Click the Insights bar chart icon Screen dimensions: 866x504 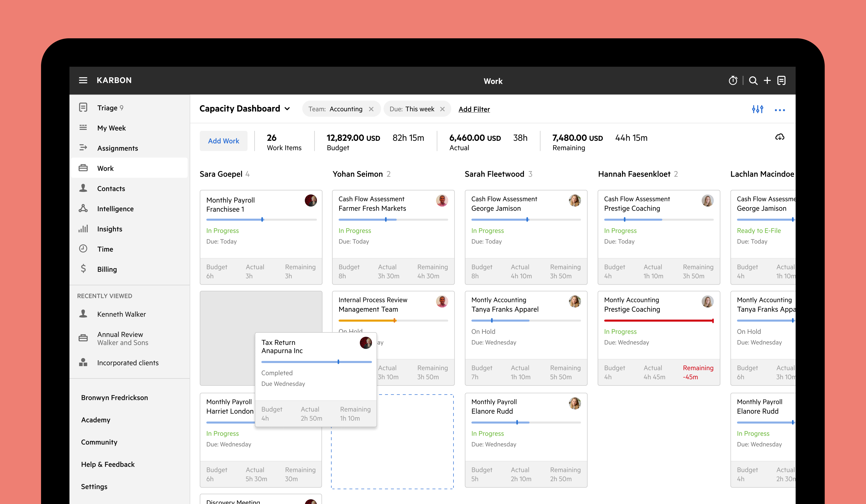pyautogui.click(x=84, y=229)
